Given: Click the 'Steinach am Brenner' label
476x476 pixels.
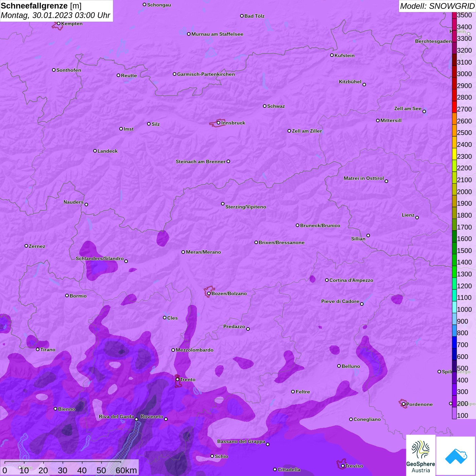Looking at the screenshot, I should (x=201, y=161).
